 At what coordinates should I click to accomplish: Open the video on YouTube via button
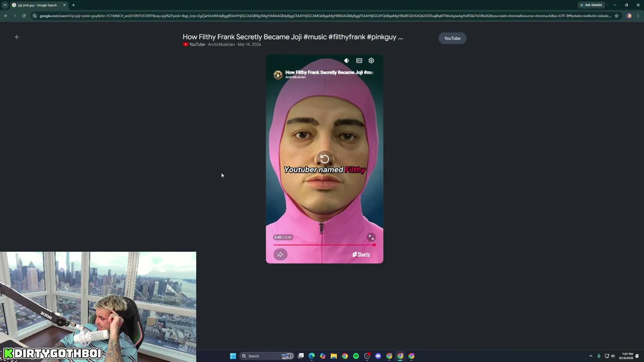[x=452, y=38]
